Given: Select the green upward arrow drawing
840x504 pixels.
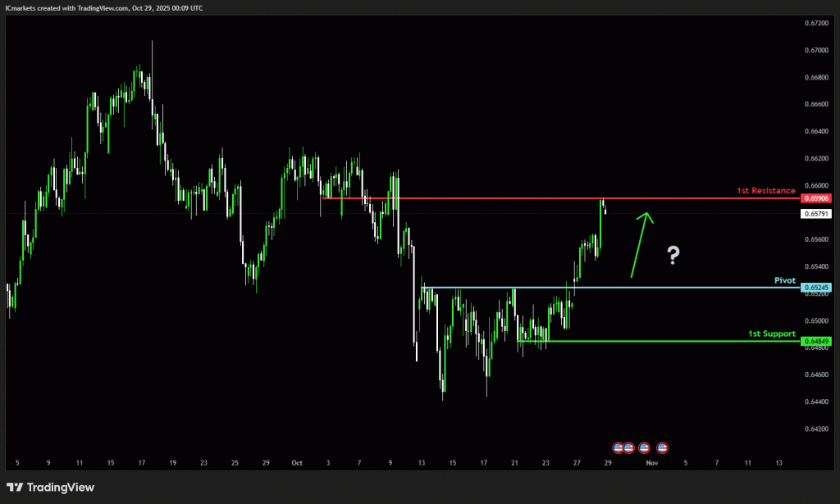Looking at the screenshot, I should click(x=640, y=244).
